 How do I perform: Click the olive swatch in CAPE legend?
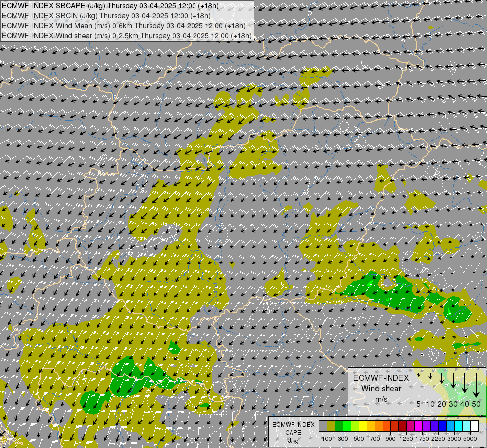click(331, 426)
